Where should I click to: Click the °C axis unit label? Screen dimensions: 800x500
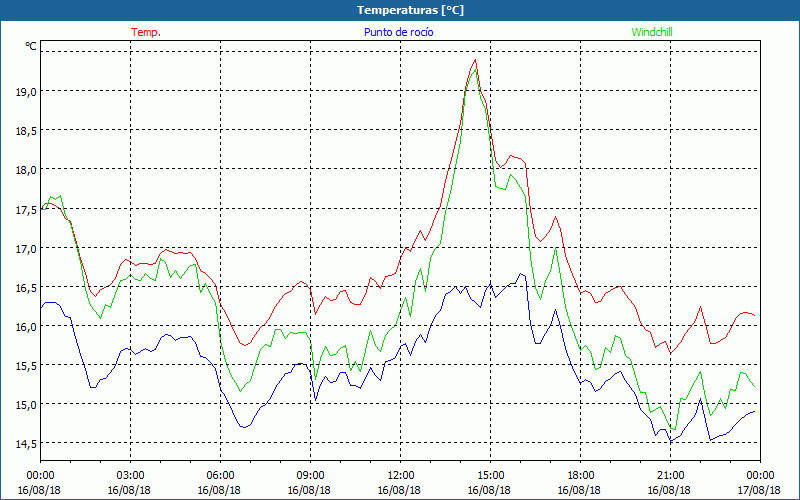[31, 46]
